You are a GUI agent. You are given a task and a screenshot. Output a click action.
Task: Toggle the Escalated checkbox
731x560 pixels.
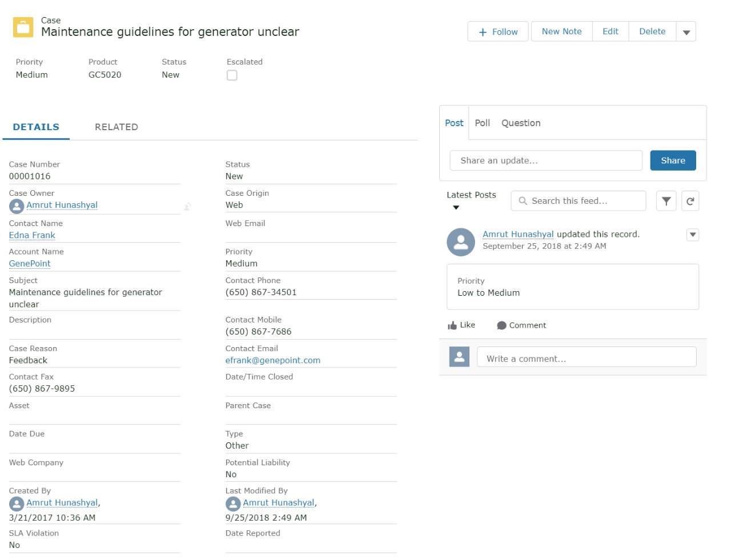click(x=232, y=75)
